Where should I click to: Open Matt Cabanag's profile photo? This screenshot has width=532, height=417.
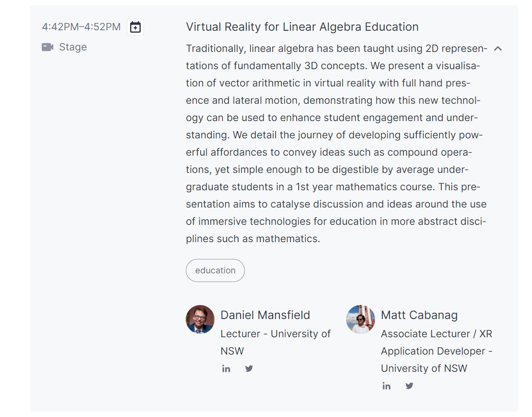point(361,319)
